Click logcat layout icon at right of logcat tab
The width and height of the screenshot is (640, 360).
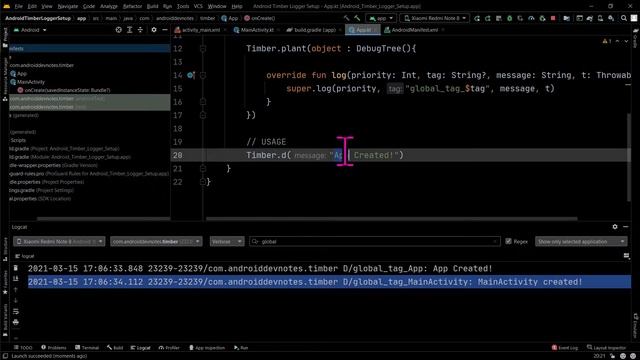point(627,256)
